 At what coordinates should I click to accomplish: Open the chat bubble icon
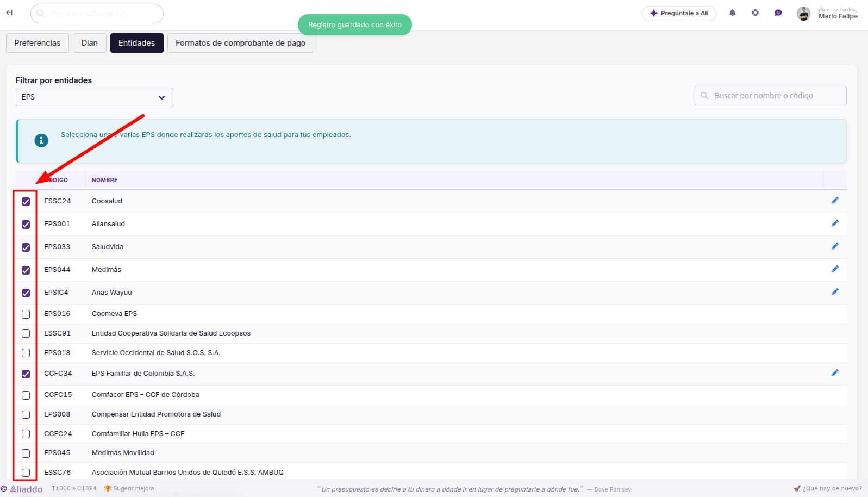tap(778, 13)
